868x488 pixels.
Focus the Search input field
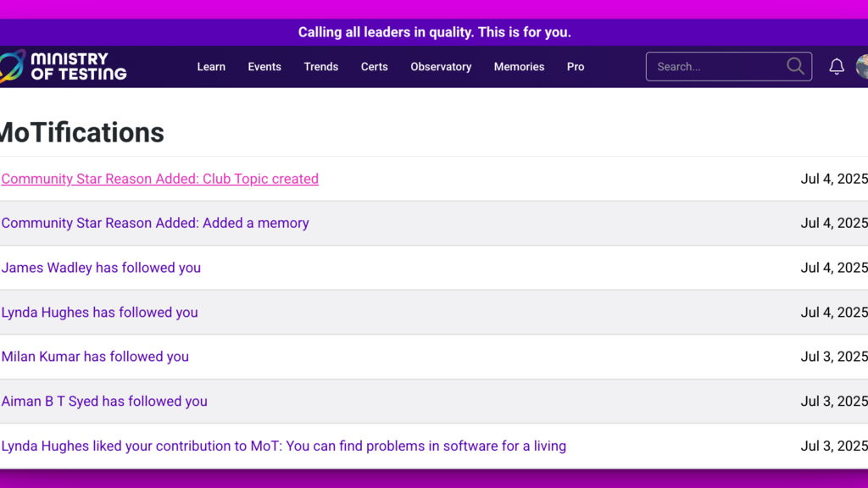pyautogui.click(x=716, y=67)
